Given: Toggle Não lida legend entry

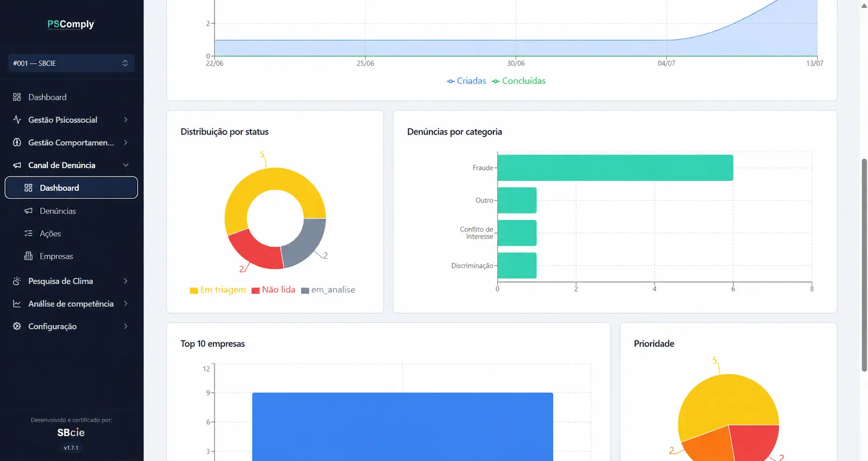Looking at the screenshot, I should pyautogui.click(x=274, y=290).
